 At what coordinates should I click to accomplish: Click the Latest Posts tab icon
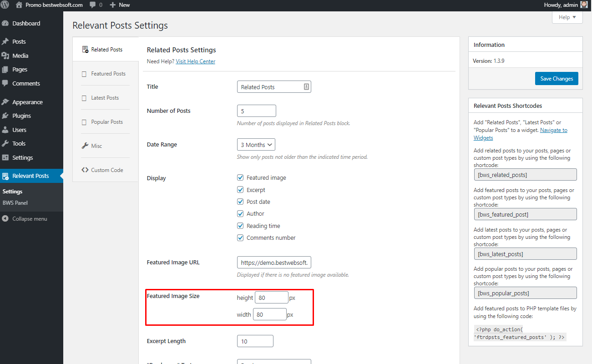tap(84, 98)
